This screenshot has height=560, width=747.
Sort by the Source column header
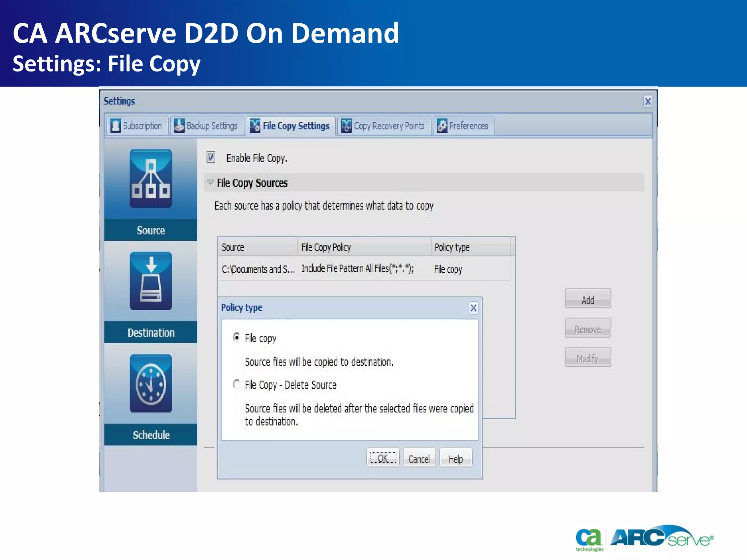[x=258, y=247]
